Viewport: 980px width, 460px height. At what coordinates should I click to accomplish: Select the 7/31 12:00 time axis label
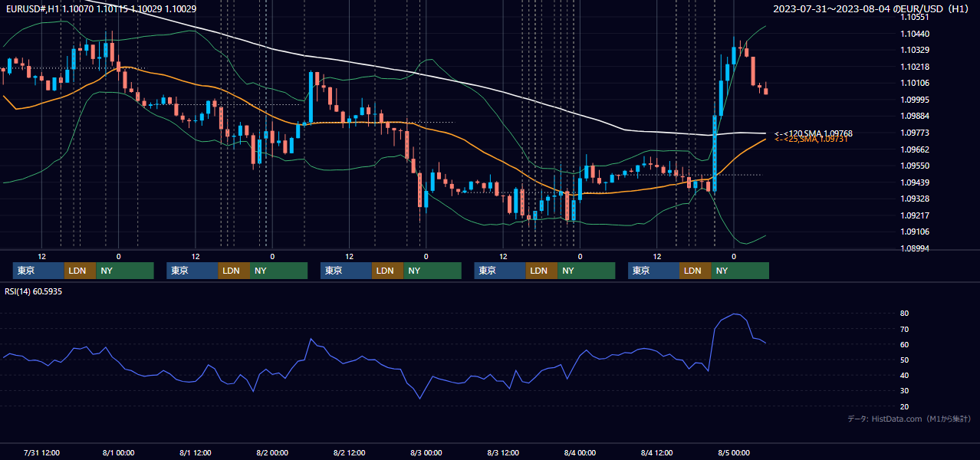click(x=42, y=452)
